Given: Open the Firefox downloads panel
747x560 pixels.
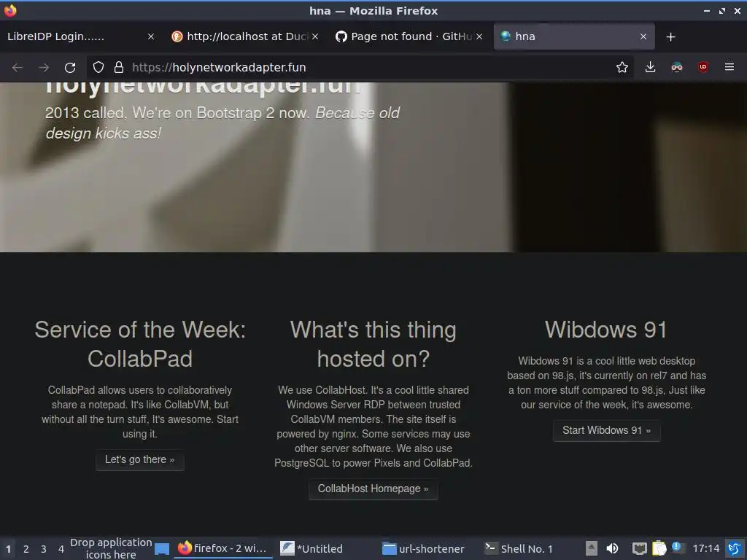Looking at the screenshot, I should click(650, 67).
